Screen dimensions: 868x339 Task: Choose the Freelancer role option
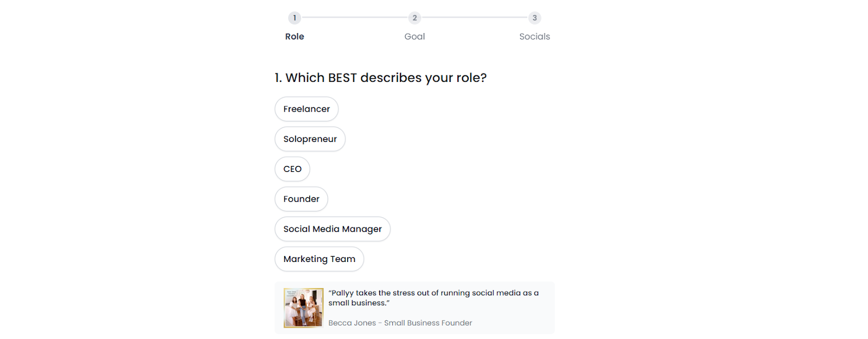307,109
